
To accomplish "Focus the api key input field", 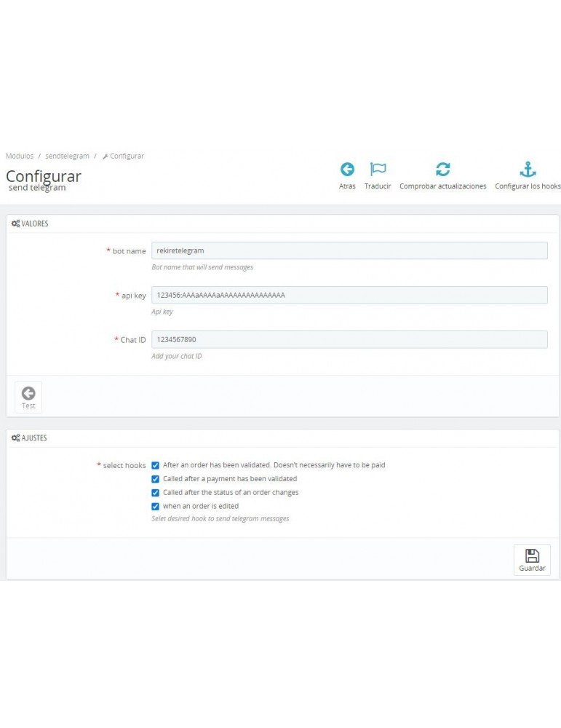I will click(x=349, y=296).
